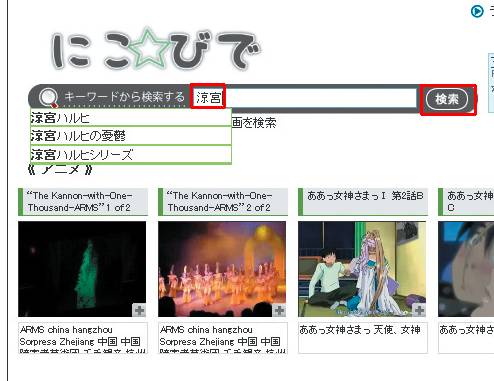Click the にこ☆びで site logo
The image size is (494, 381).
pyautogui.click(x=156, y=50)
